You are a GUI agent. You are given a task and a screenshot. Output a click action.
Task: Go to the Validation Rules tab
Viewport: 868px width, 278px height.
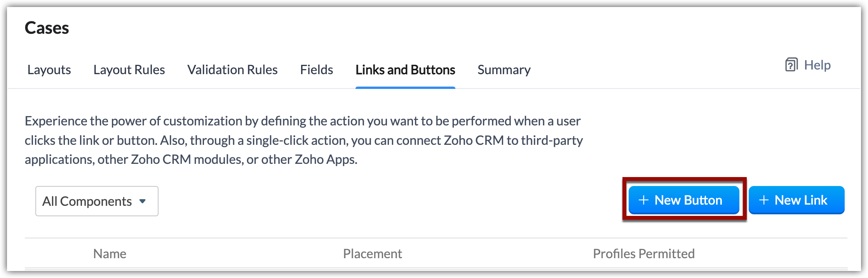(x=232, y=70)
